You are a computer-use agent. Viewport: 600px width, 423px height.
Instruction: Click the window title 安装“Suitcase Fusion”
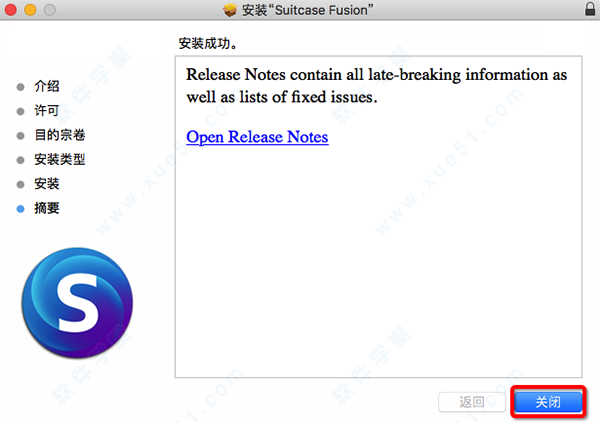coord(308,10)
